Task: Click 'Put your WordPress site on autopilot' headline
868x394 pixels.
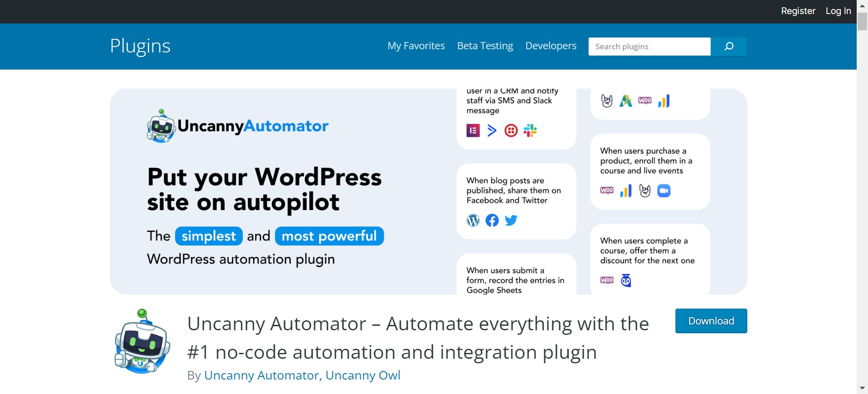Action: click(264, 189)
